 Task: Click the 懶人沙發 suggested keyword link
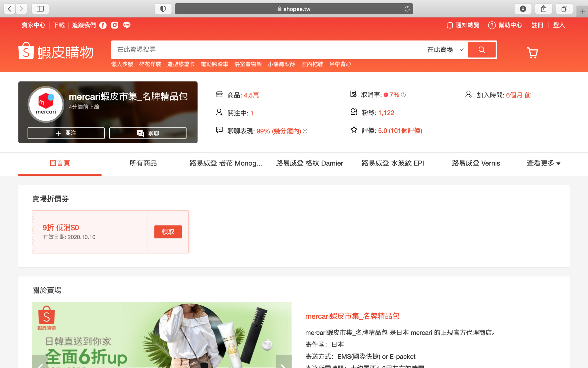[x=122, y=64]
